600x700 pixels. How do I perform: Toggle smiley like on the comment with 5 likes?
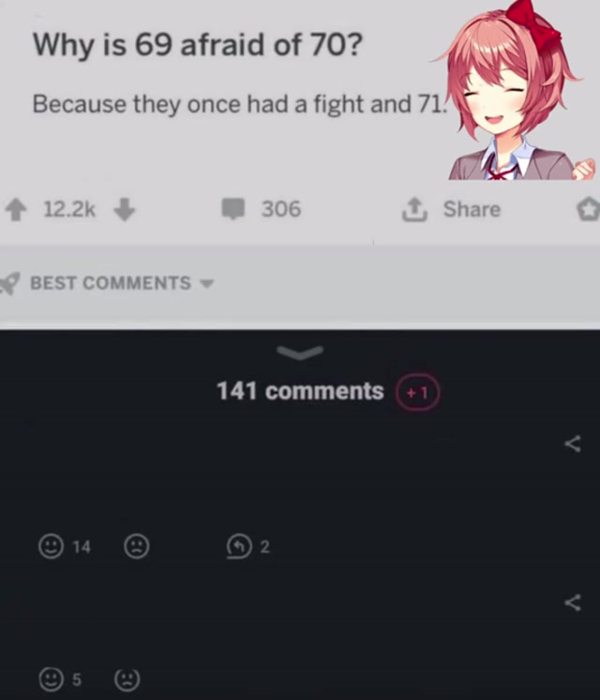coord(51,679)
